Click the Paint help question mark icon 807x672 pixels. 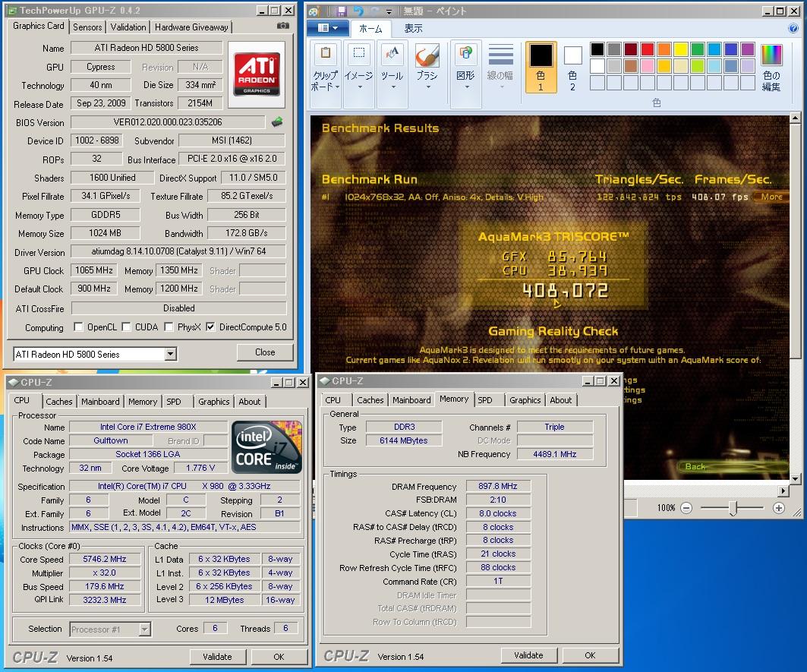[x=793, y=28]
